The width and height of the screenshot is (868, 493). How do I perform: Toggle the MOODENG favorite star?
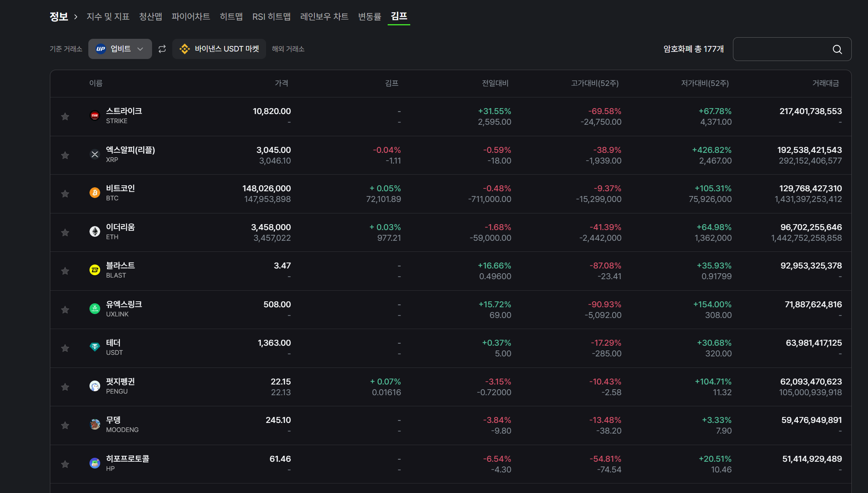(x=65, y=425)
